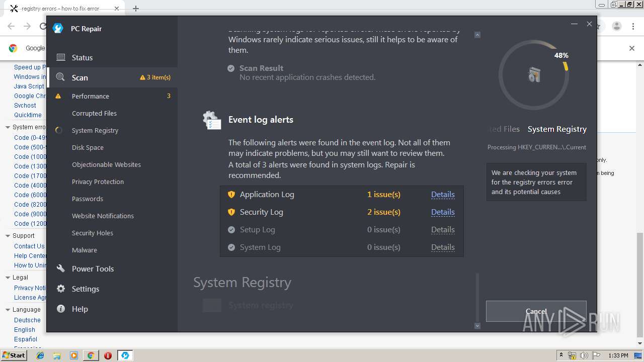Viewport: 644px width, 362px height.
Task: Click the Setup Log checkmark icon
Action: coord(231,230)
